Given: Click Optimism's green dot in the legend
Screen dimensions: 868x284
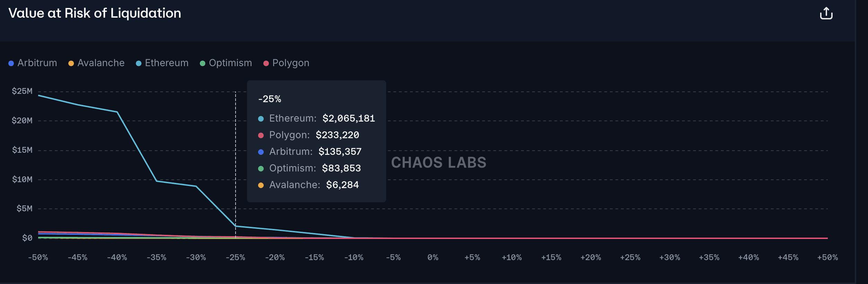Looking at the screenshot, I should 203,63.
